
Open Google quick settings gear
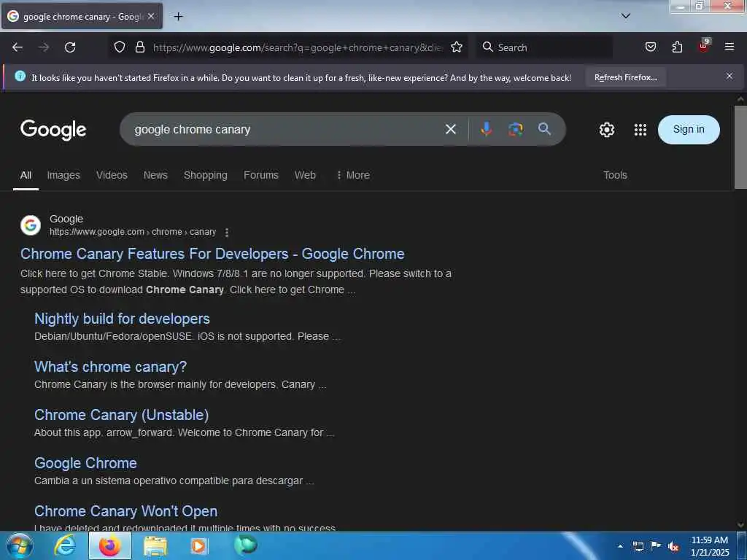tap(606, 130)
